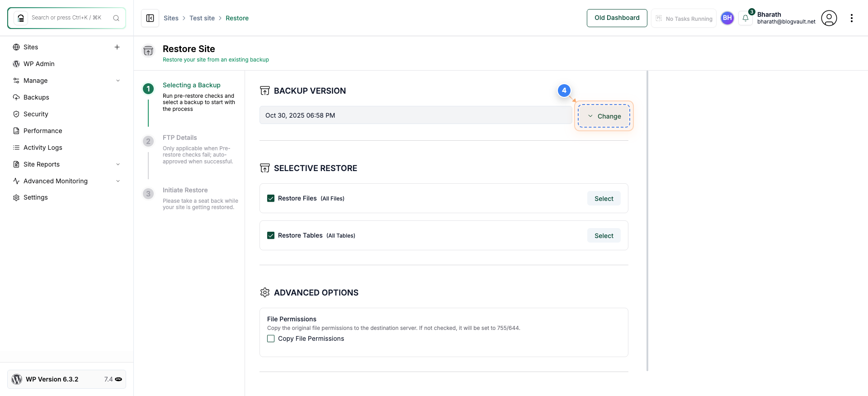Viewport: 868px width, 396px height.
Task: Click the WP Version 6.3.2 text
Action: click(52, 379)
